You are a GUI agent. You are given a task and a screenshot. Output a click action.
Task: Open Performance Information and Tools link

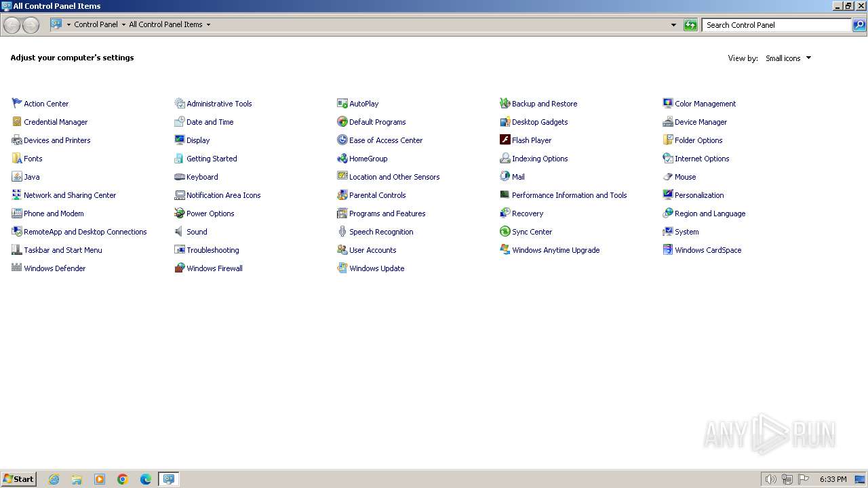pyautogui.click(x=569, y=195)
